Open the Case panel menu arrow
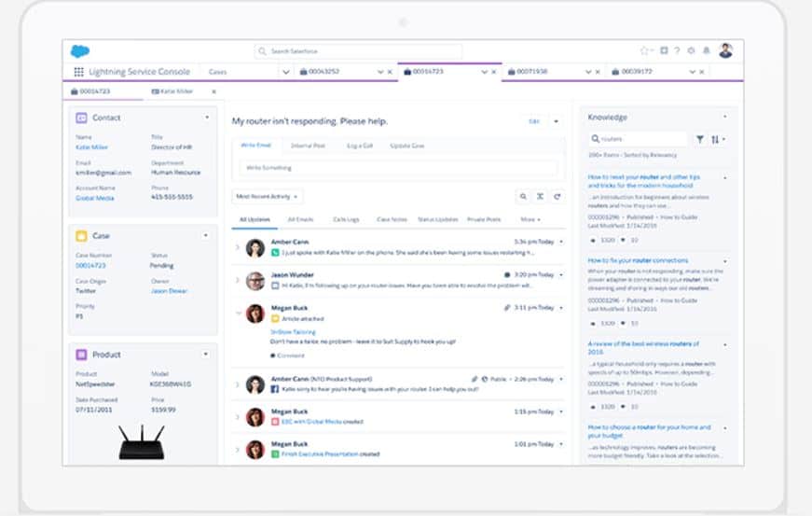 206,235
